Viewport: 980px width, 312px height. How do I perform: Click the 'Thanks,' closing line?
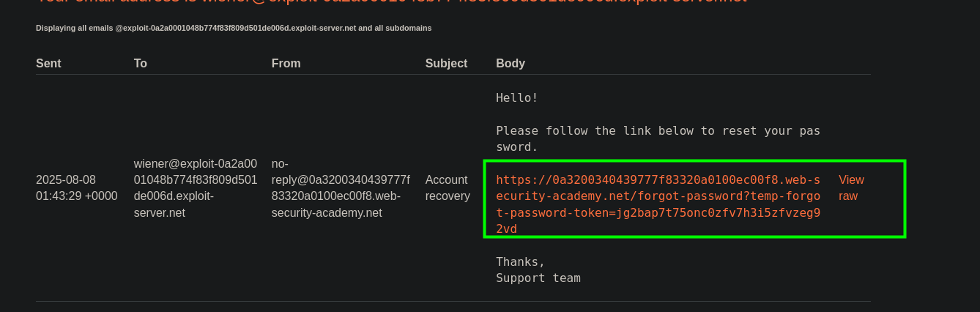[x=520, y=261]
